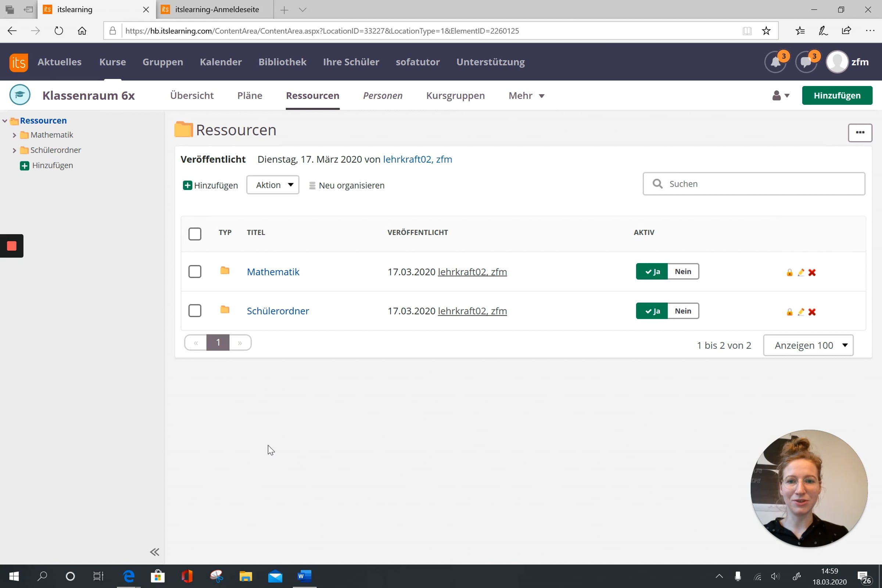The image size is (882, 588).
Task: Open the Bibliothek menu item
Action: (282, 62)
